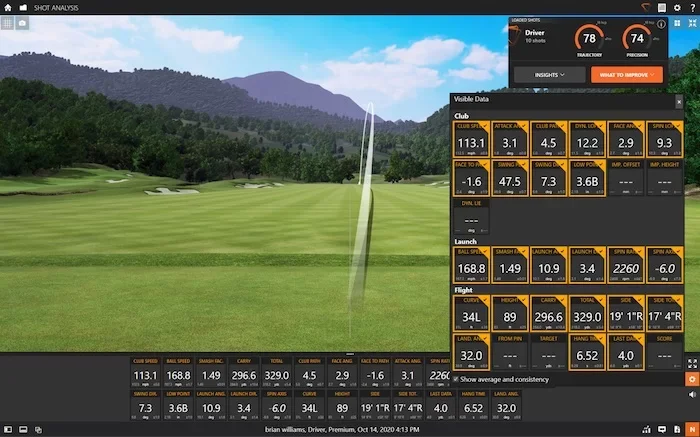Screen dimensions: 700x437
Task: Click Last Data 4.0 in bottom bar
Action: click(x=441, y=405)
